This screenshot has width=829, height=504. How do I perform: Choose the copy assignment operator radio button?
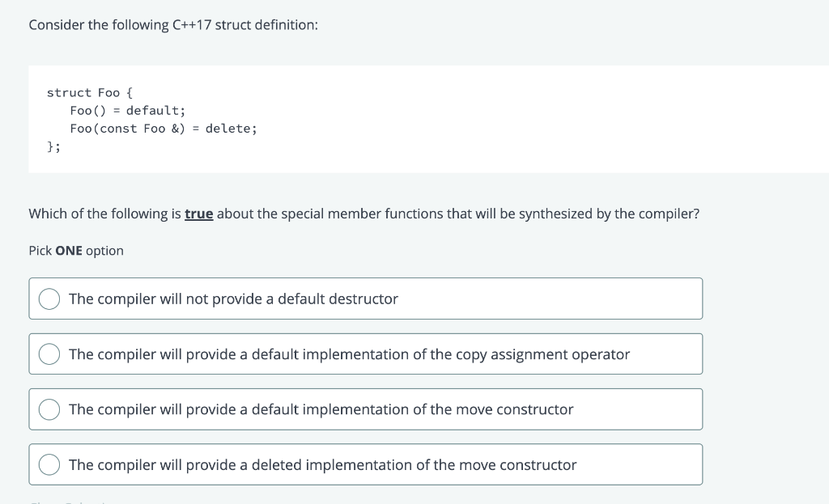pos(49,354)
